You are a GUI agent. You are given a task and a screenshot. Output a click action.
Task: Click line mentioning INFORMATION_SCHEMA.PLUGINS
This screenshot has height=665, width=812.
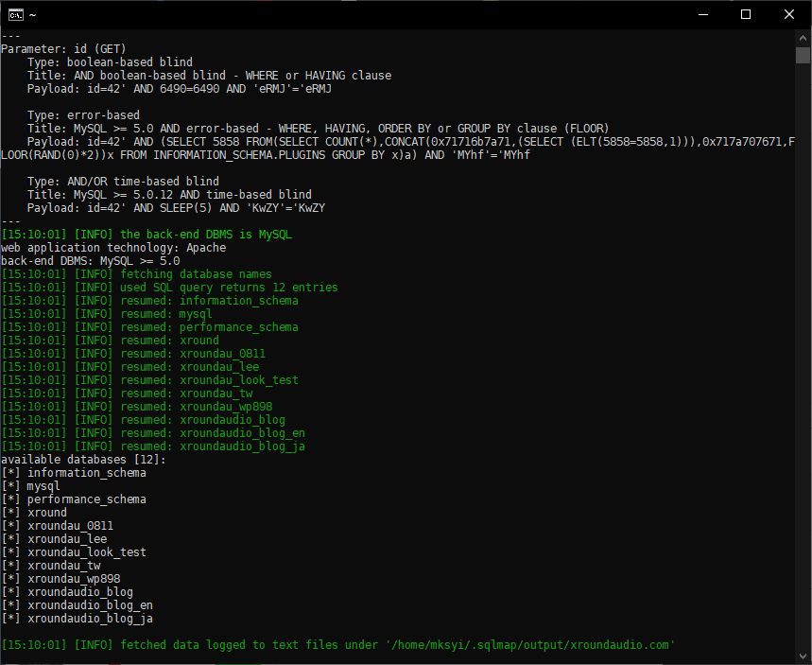pos(266,155)
